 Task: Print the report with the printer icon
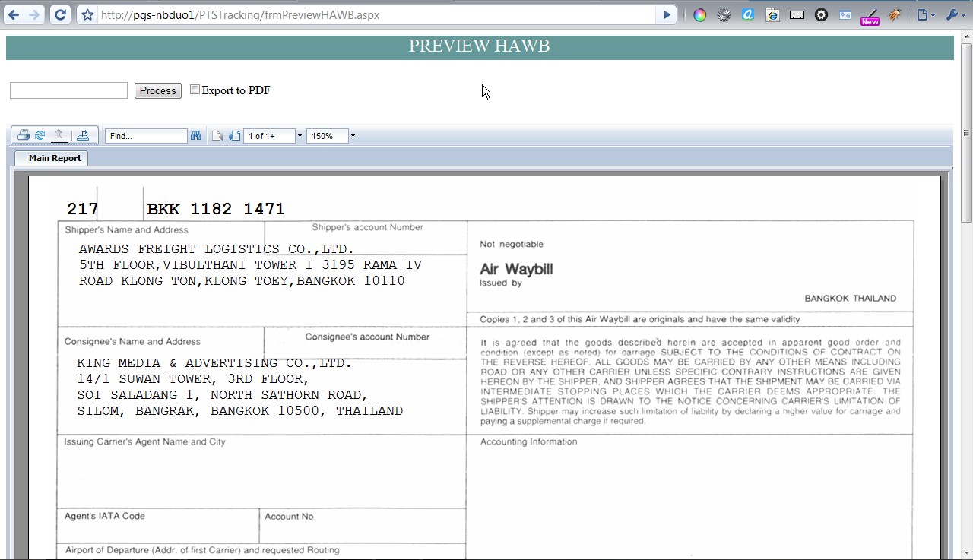click(x=24, y=135)
